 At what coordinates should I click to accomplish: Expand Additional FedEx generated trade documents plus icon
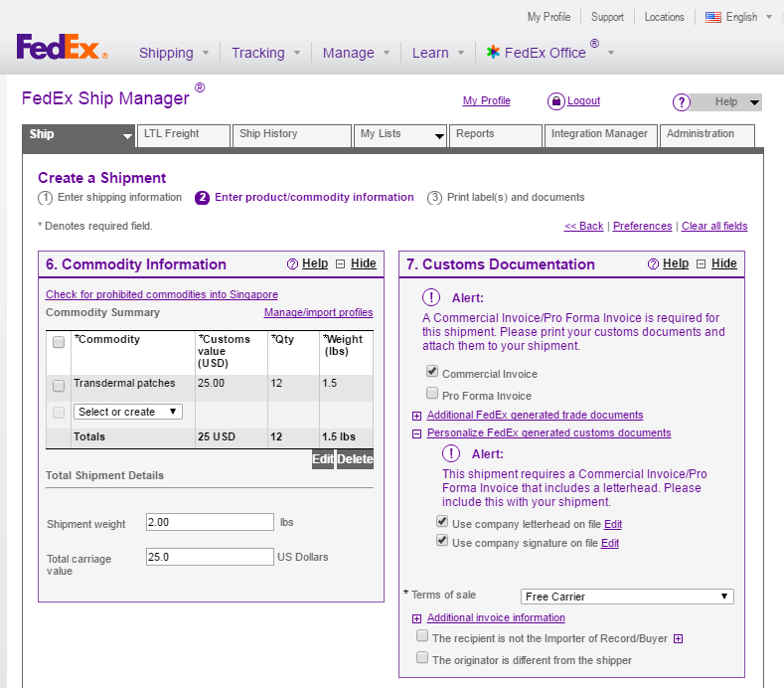(416, 416)
